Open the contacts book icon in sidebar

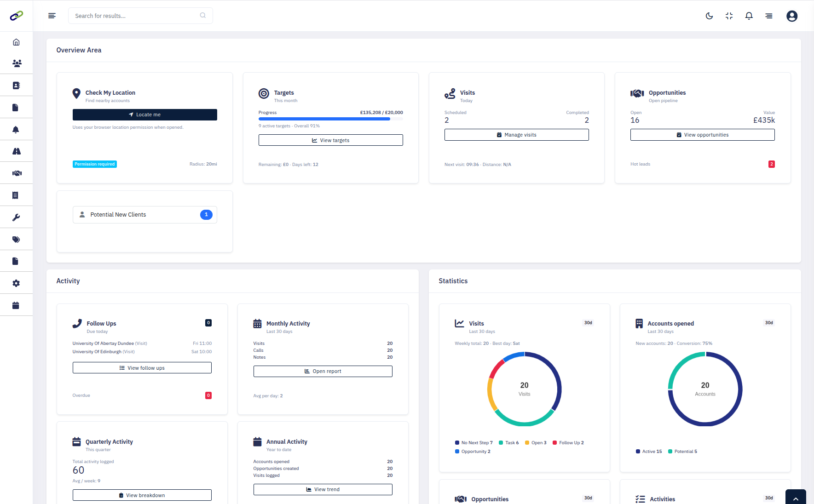click(x=16, y=86)
